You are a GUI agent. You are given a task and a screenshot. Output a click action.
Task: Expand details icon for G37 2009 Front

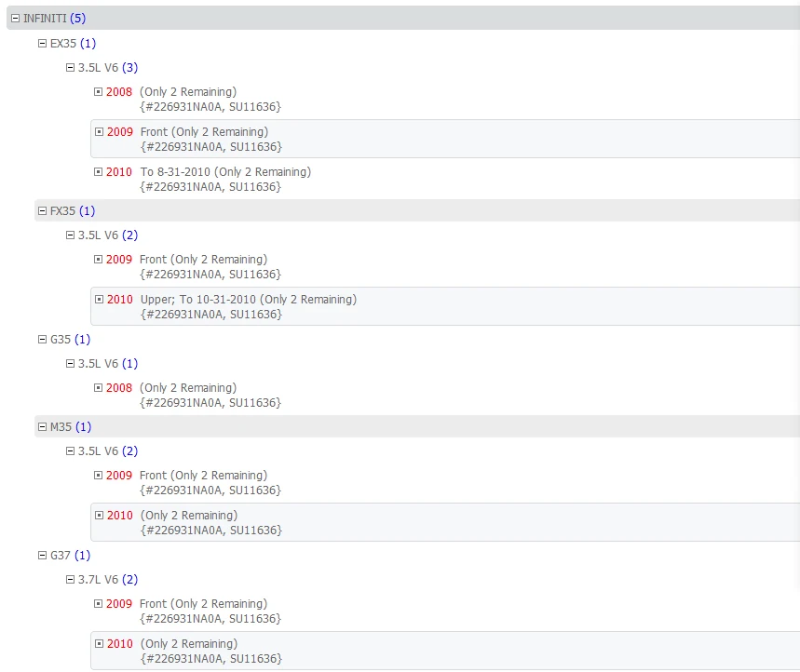tap(99, 604)
